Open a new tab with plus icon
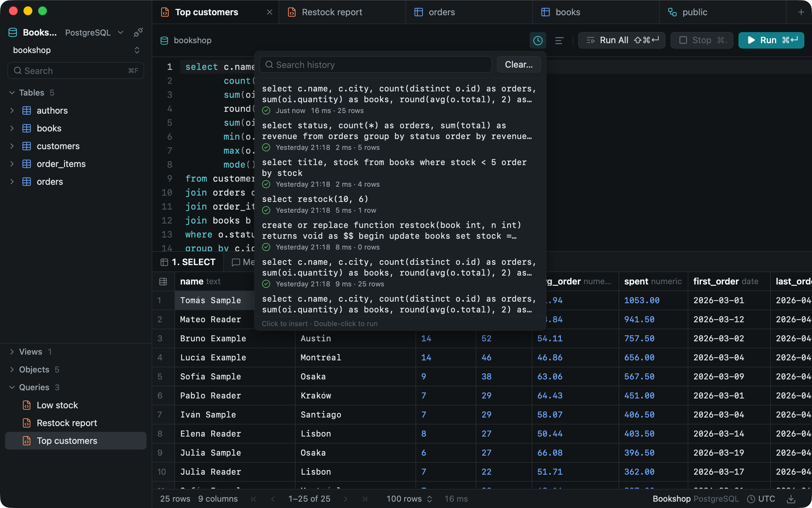 [801, 12]
